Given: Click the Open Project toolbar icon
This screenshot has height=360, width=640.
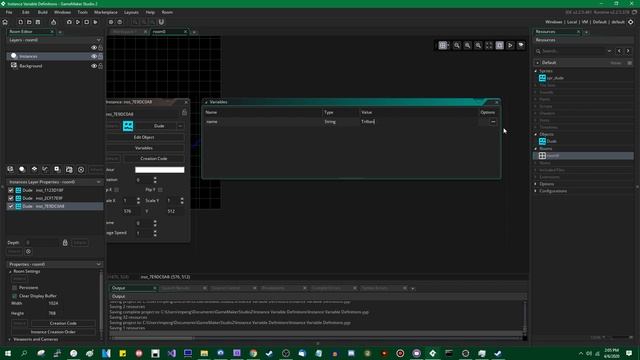Looking at the screenshot, I should [29, 22].
